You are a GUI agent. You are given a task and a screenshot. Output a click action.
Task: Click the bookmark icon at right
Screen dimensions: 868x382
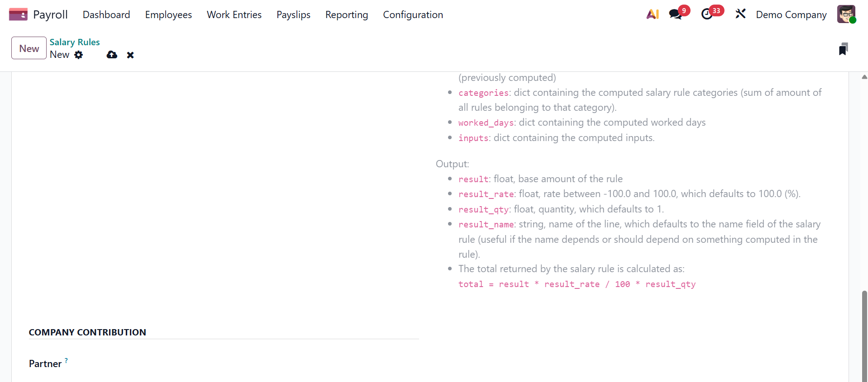843,49
